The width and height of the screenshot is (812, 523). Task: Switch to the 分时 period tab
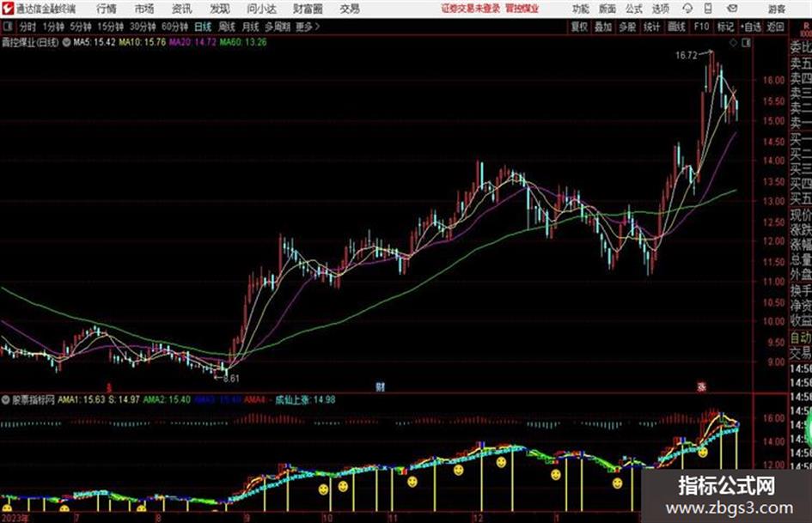28,27
